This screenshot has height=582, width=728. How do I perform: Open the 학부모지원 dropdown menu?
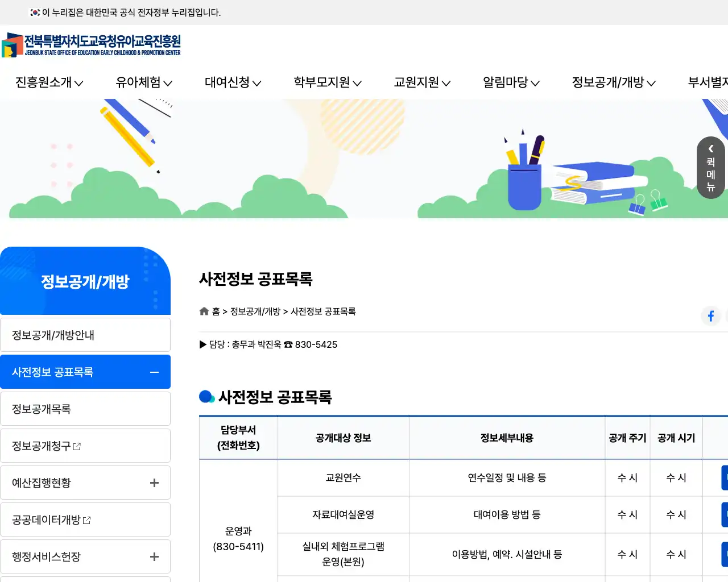328,82
